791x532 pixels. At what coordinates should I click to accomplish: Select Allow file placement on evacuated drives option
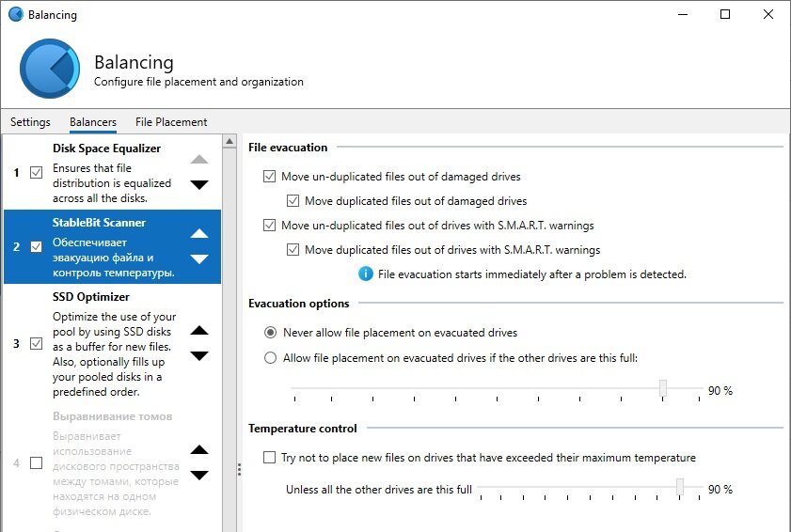(270, 358)
